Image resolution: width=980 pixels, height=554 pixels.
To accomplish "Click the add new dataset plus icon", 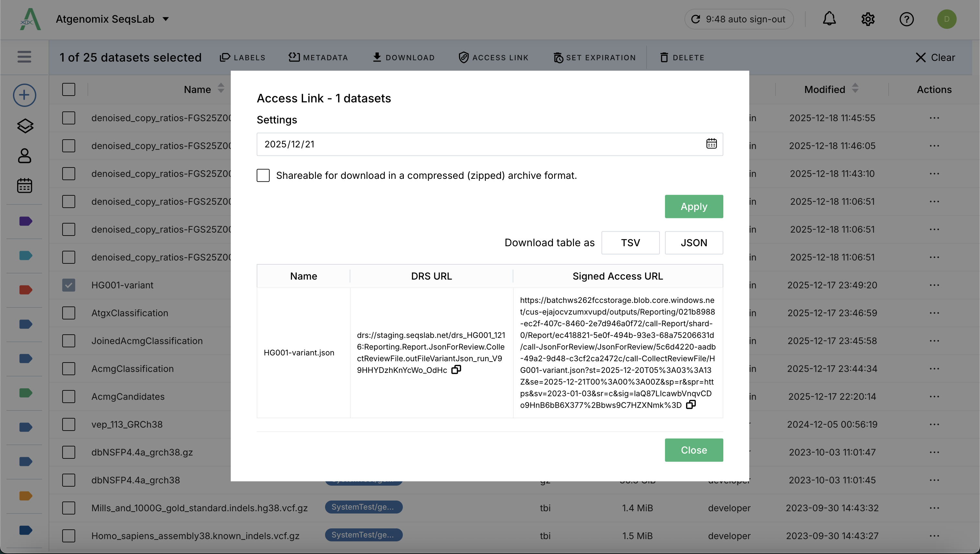I will coord(24,95).
